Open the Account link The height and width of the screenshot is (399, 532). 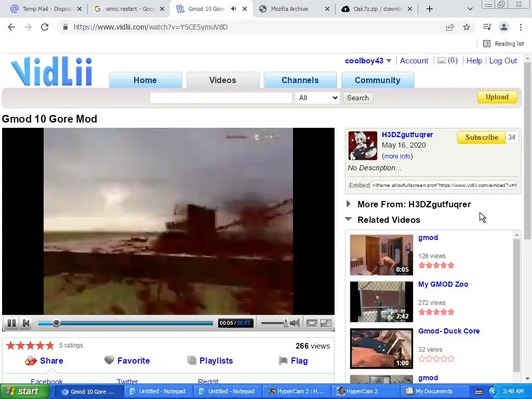tap(414, 61)
